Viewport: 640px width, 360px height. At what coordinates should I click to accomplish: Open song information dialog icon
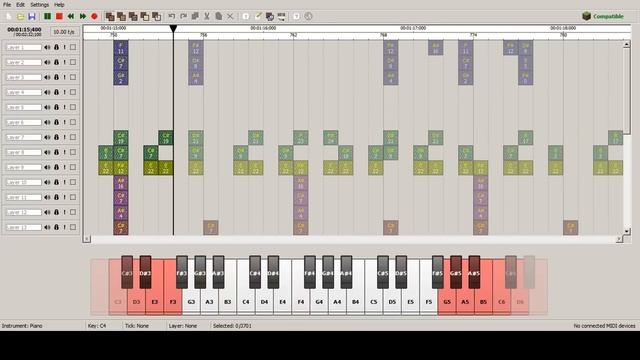tap(246, 16)
